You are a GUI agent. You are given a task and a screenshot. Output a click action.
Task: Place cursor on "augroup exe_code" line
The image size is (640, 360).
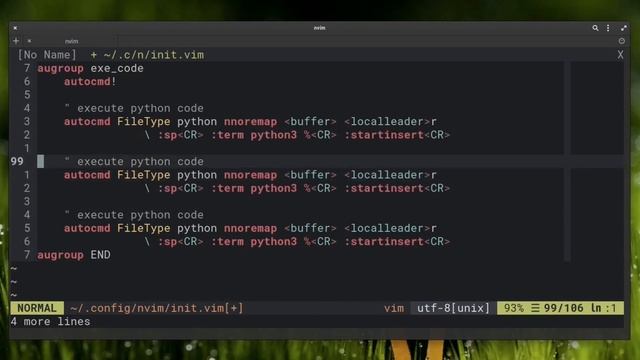click(x=91, y=68)
